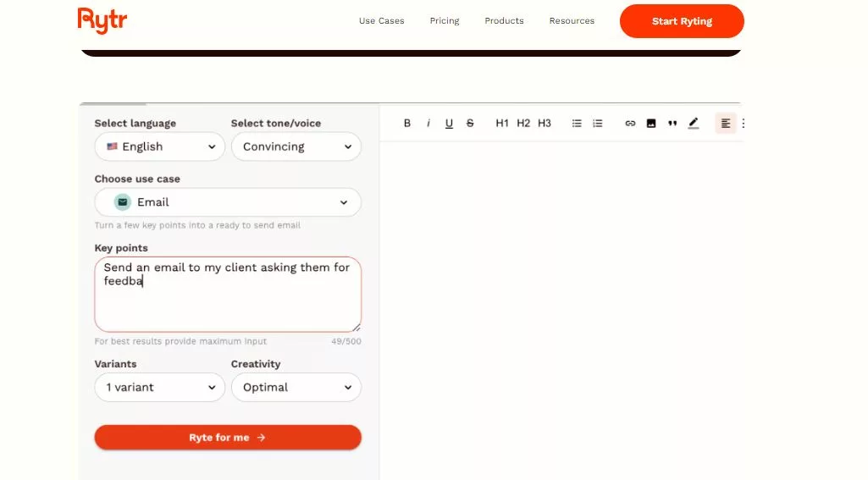The image size is (868, 480).
Task: Open Use Cases in the navigation
Action: pos(381,21)
